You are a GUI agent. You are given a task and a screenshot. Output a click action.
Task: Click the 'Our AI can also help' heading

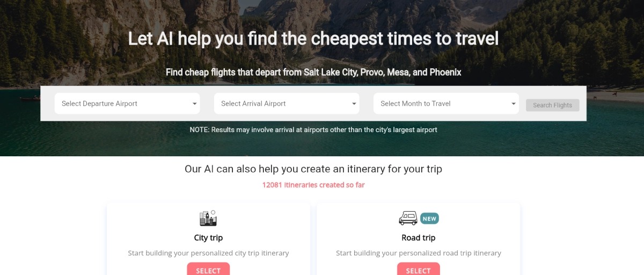point(313,169)
